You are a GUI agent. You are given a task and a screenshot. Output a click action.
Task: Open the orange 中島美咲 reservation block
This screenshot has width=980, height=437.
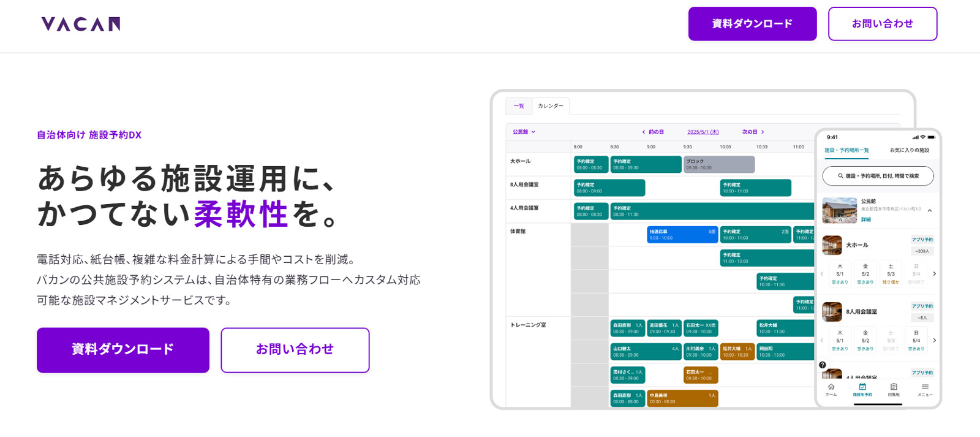[x=682, y=398]
